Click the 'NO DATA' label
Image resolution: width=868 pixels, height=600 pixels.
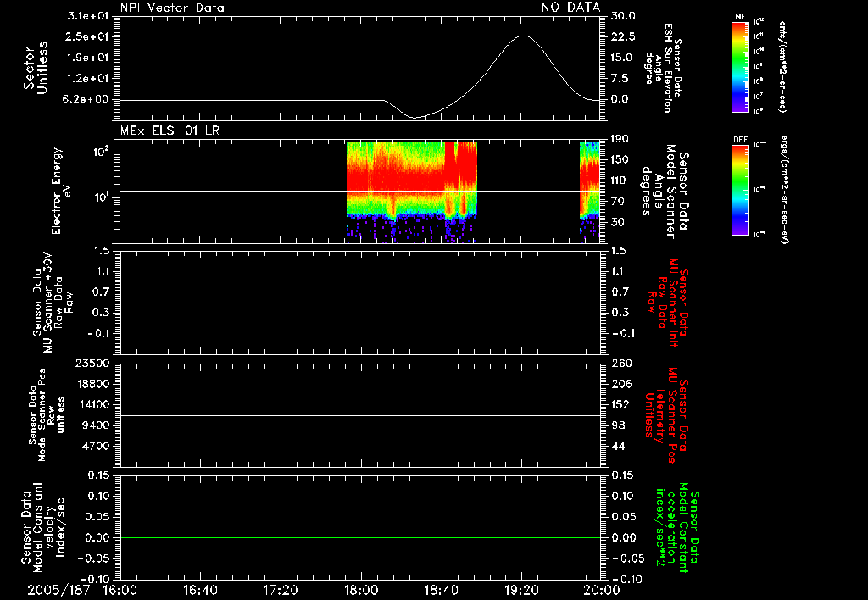(570, 7)
